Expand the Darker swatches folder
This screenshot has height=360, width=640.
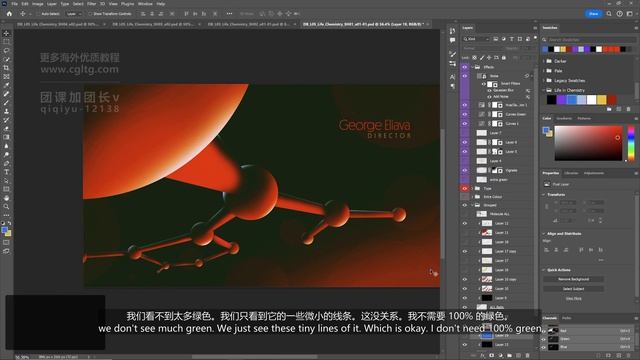pyautogui.click(x=544, y=61)
